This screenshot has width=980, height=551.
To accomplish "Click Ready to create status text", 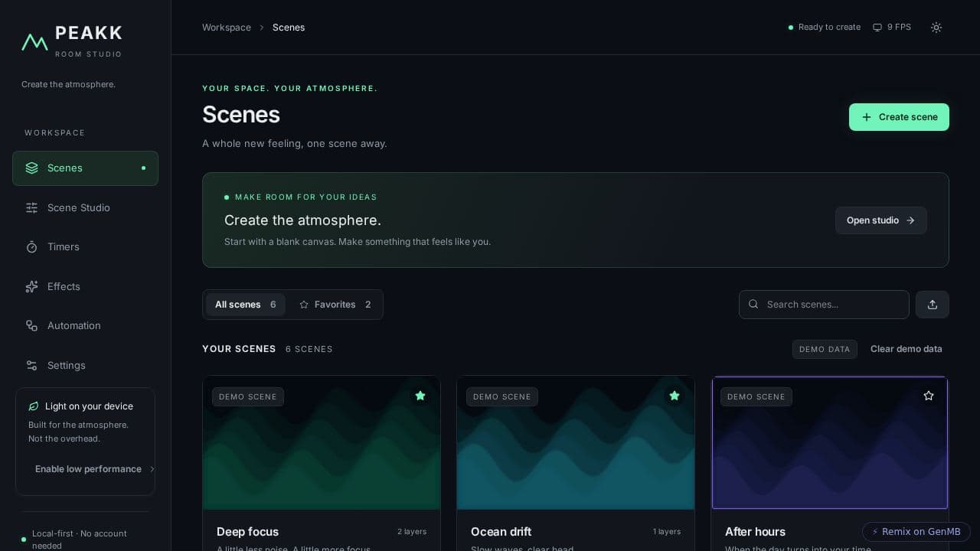I will 829,27.
